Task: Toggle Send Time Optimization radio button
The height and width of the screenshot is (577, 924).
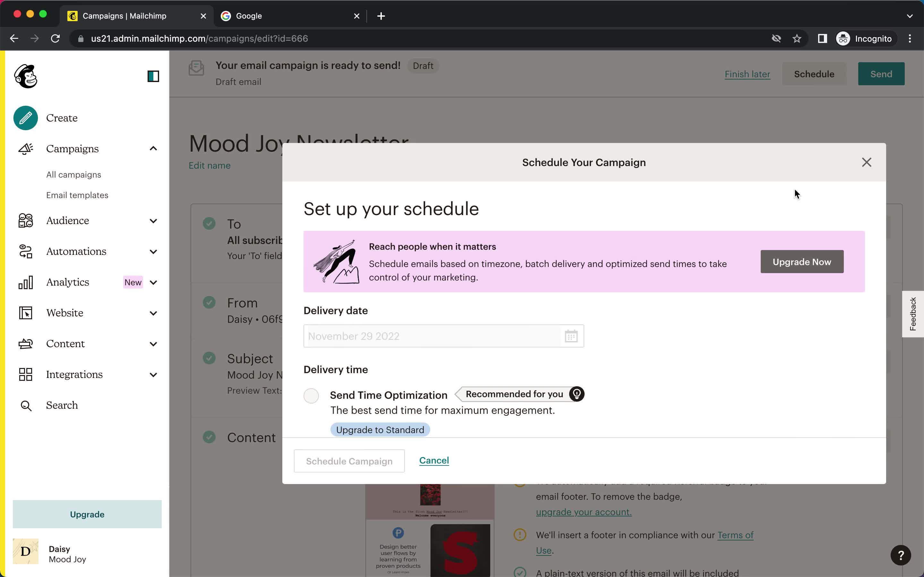Action: click(x=311, y=395)
